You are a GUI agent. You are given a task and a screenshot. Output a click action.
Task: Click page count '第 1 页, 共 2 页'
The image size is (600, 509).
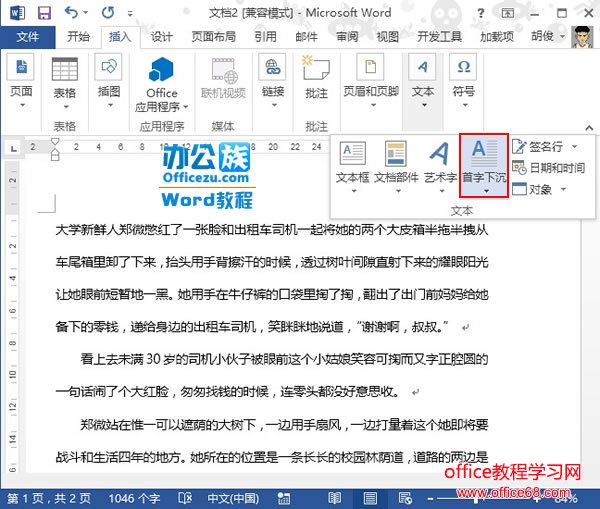point(49,498)
